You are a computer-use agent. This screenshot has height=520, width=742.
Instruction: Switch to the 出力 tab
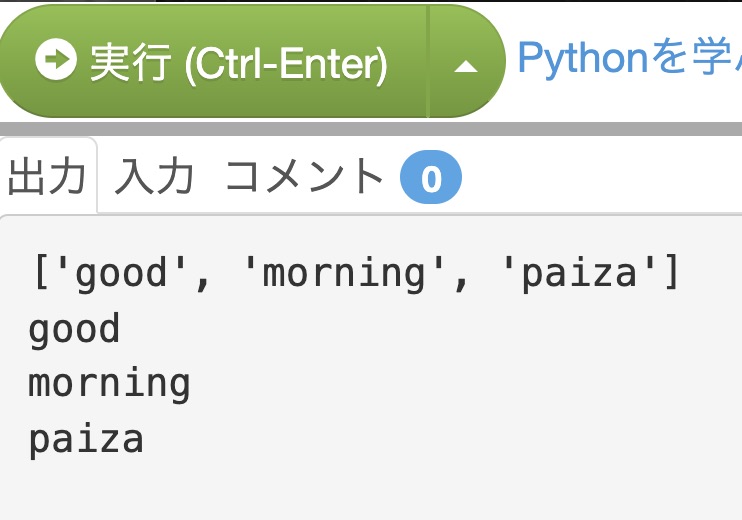coord(47,176)
